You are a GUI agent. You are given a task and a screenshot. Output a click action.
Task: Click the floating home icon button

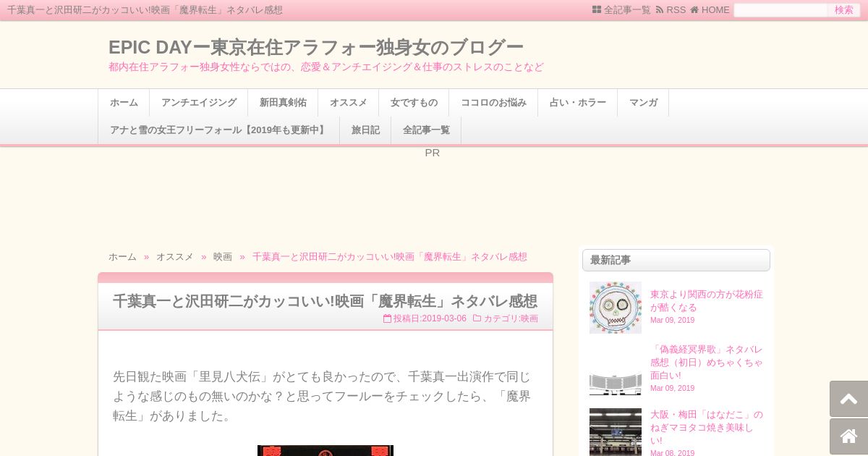point(848,436)
